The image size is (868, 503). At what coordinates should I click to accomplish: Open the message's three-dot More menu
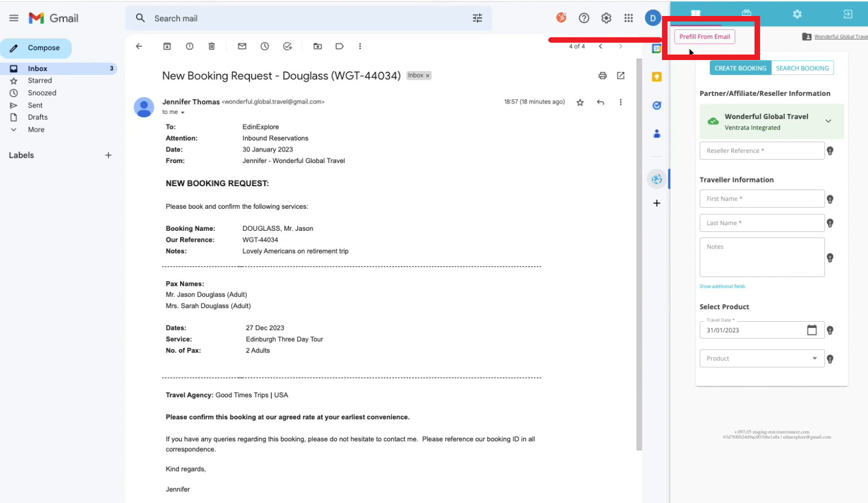(620, 102)
